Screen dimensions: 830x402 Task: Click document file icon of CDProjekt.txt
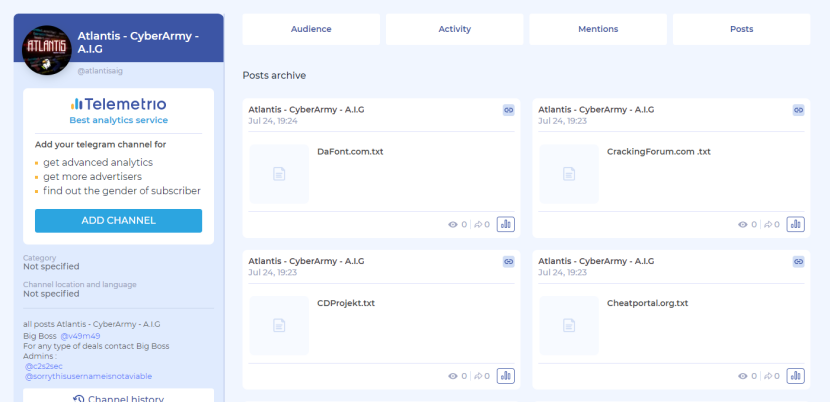[x=279, y=325]
